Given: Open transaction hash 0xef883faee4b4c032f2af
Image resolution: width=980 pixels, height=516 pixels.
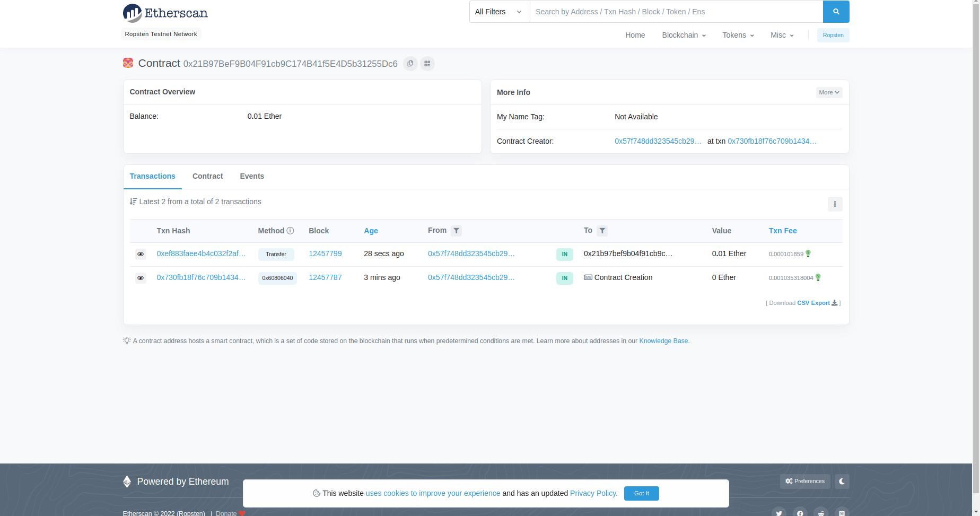Looking at the screenshot, I should [201, 253].
